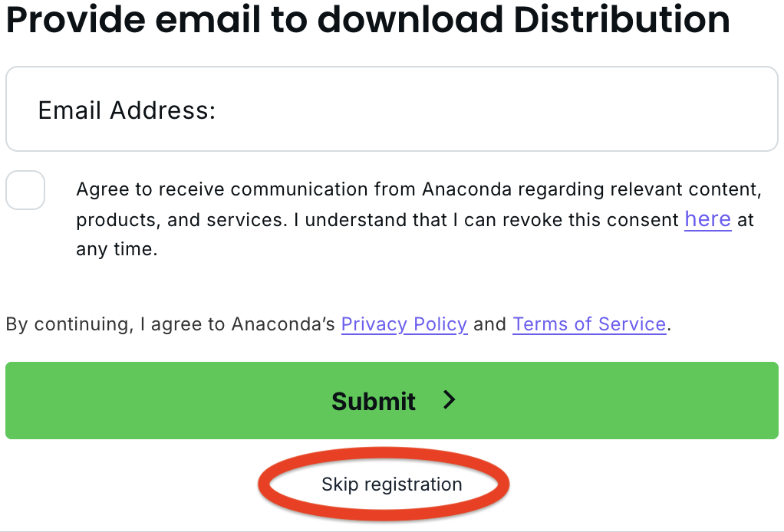Click the green Submit button
Screen dimensions: 784x532
(x=392, y=401)
